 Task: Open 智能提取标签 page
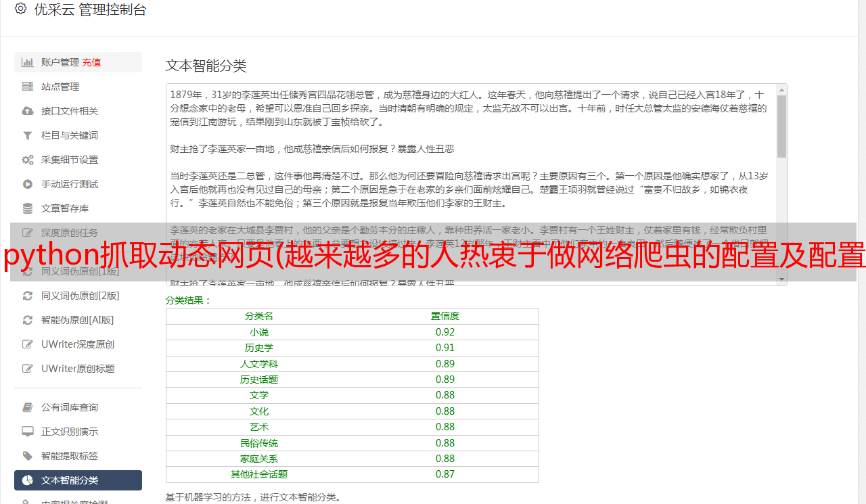pos(78,456)
